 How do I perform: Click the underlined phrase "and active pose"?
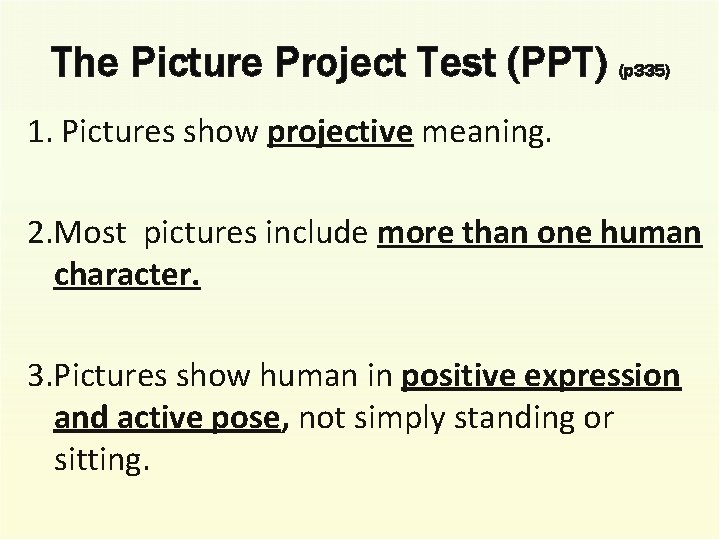click(x=168, y=417)
